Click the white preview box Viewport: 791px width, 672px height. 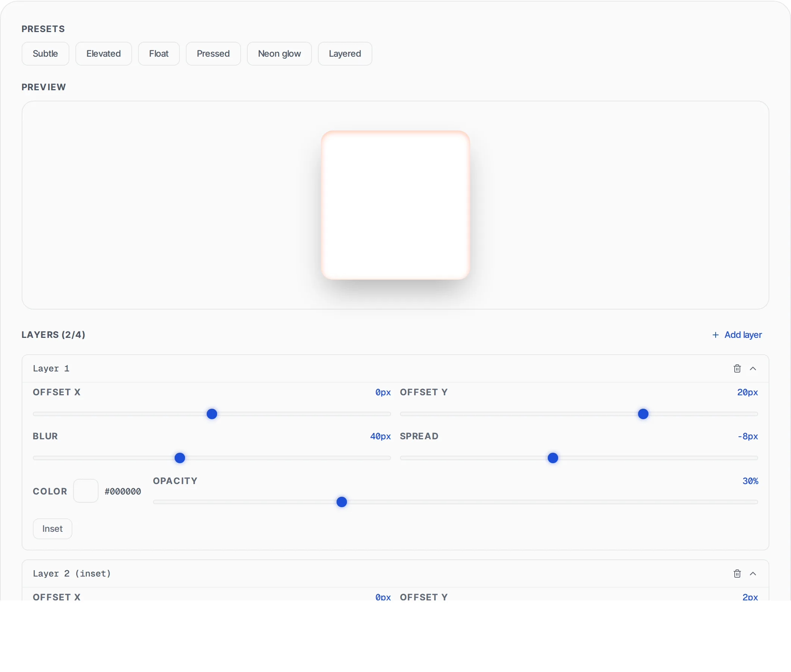point(395,205)
